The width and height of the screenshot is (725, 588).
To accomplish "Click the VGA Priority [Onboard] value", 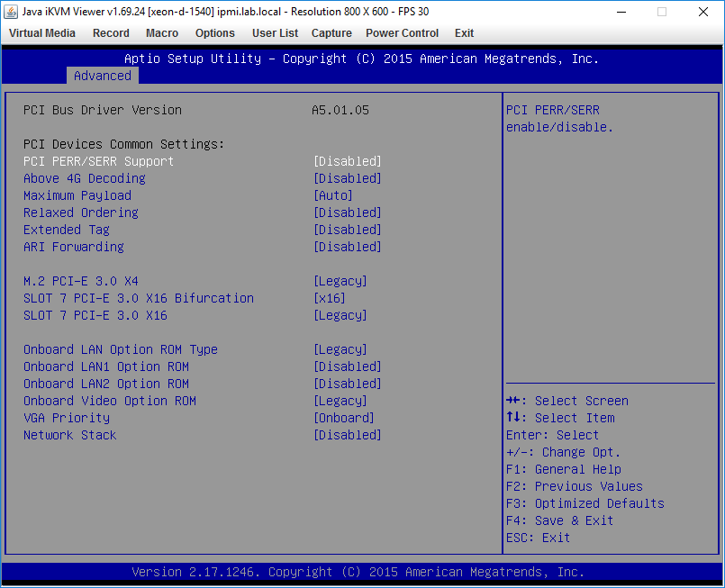I will pos(344,418).
